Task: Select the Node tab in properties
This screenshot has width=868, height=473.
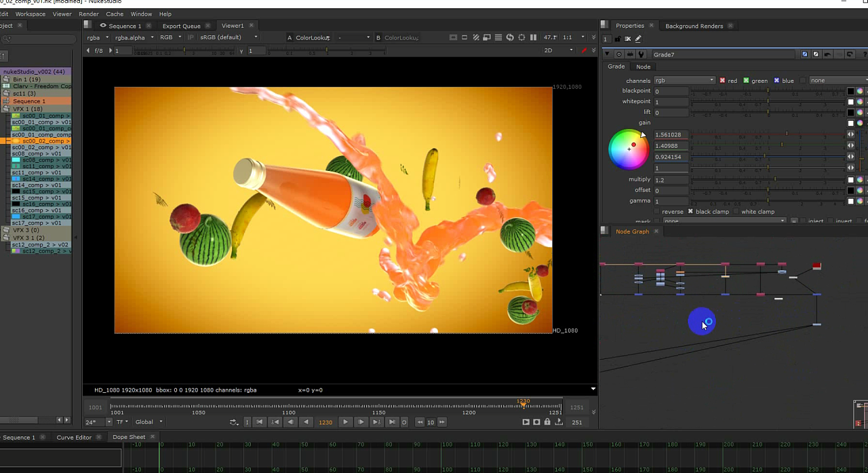Action: (643, 67)
